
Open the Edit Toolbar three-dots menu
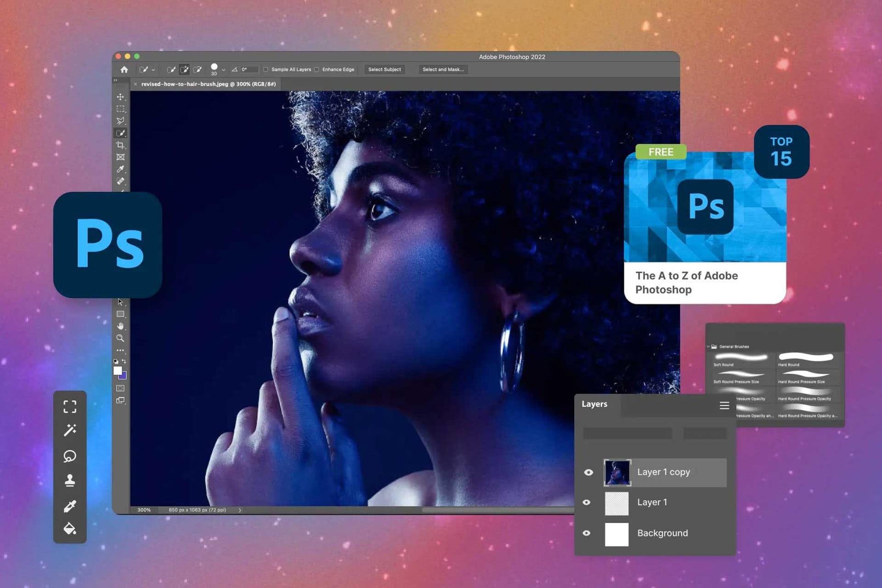(x=120, y=350)
